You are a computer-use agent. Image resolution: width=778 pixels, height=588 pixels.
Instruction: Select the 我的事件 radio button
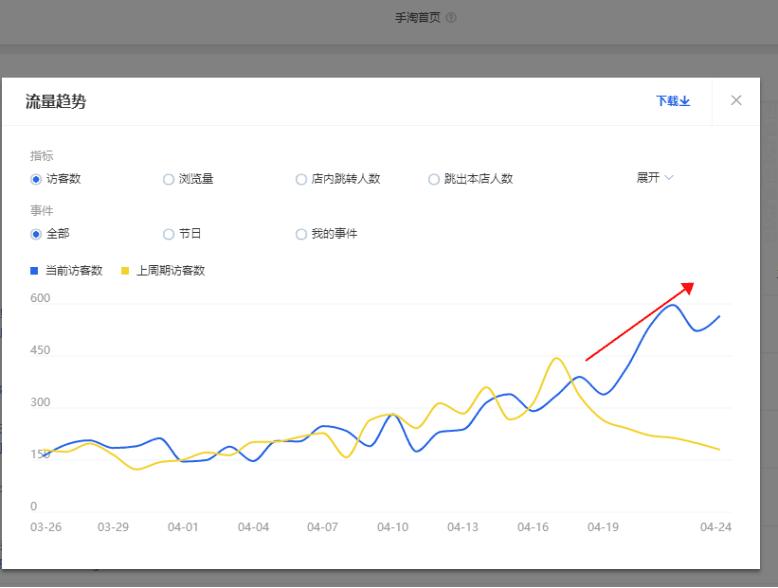tap(301, 234)
